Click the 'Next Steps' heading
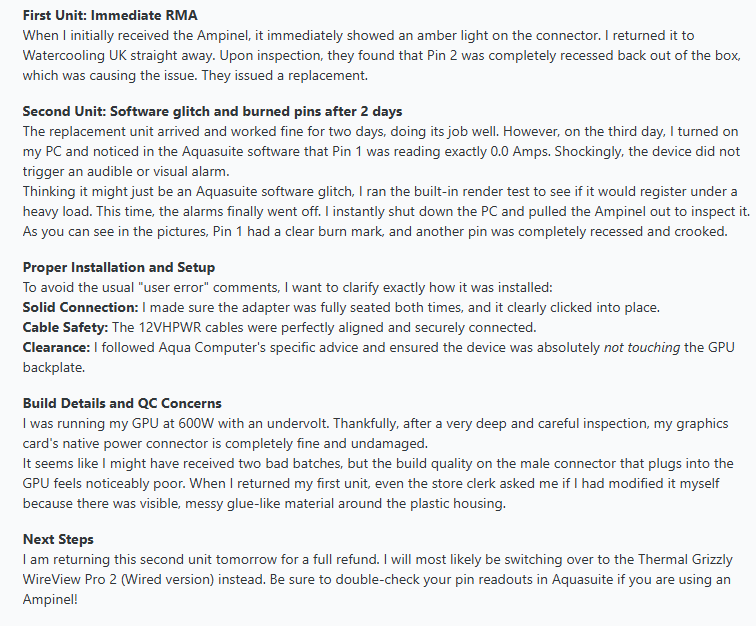Viewport: 756px width, 626px height. click(58, 539)
